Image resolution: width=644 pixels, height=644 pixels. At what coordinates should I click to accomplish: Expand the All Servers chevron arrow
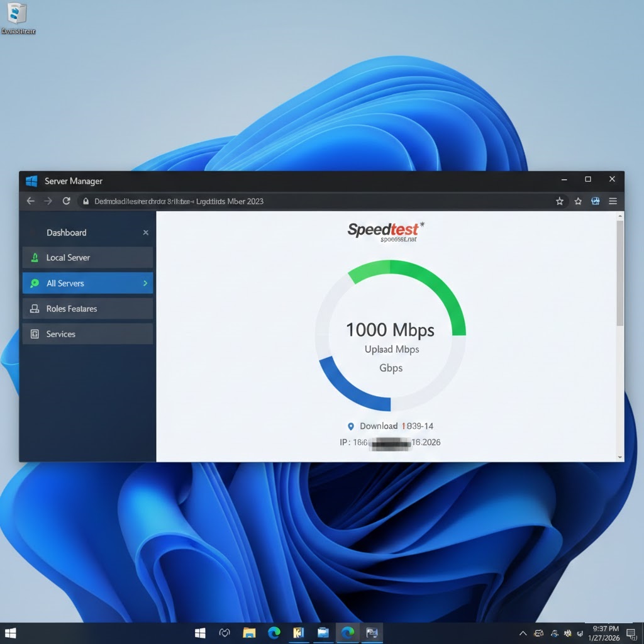[145, 283]
